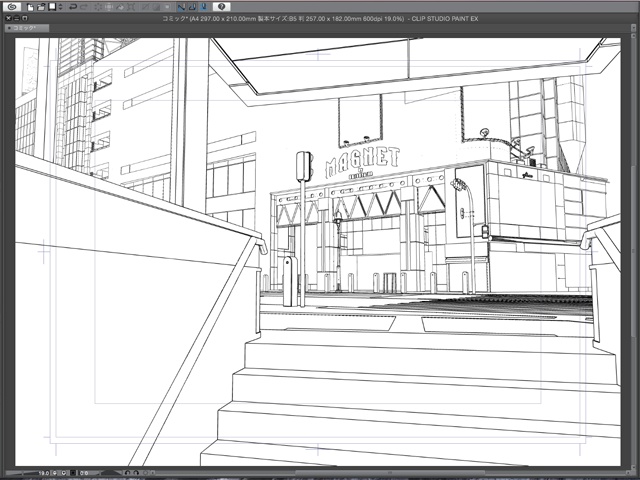
Task: Switch to the コミック* canvas tab
Action: point(27,28)
